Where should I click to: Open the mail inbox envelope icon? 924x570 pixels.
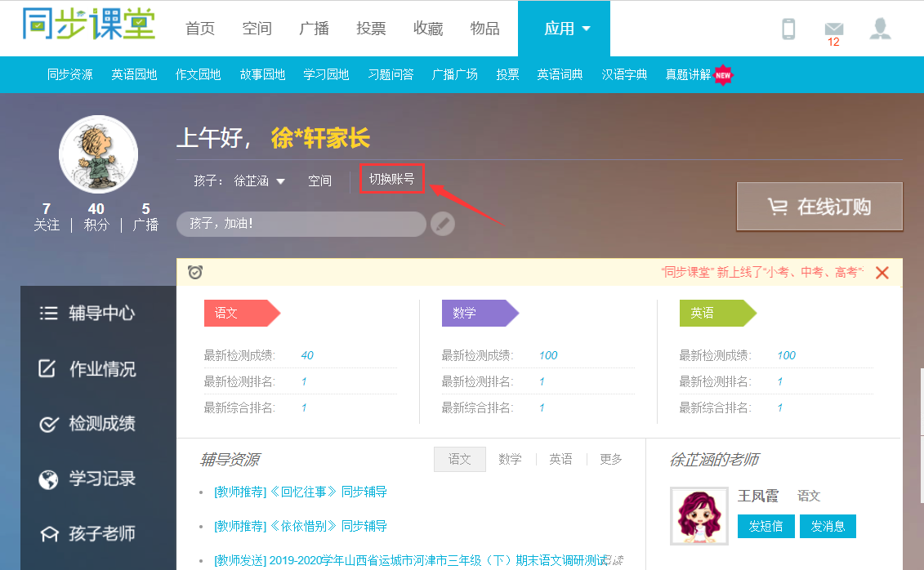(833, 29)
